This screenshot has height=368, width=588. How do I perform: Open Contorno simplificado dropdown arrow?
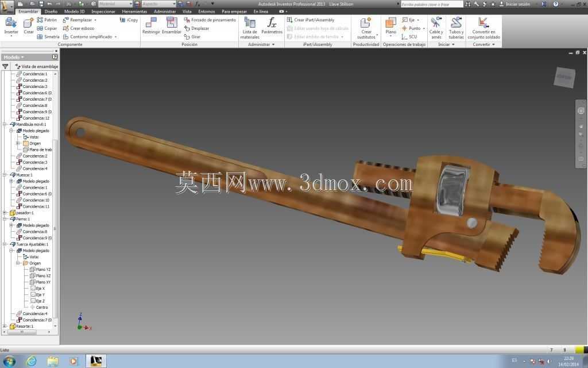pos(115,37)
